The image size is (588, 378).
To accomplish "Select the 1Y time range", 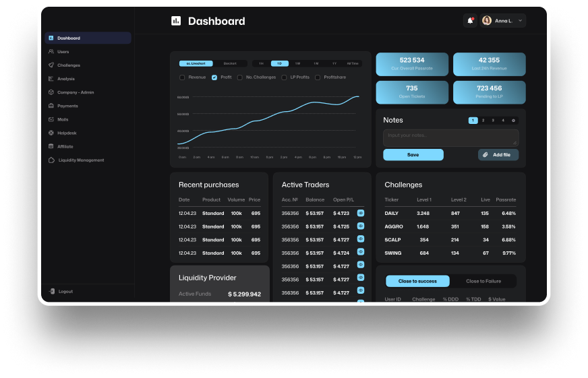I will (x=334, y=64).
